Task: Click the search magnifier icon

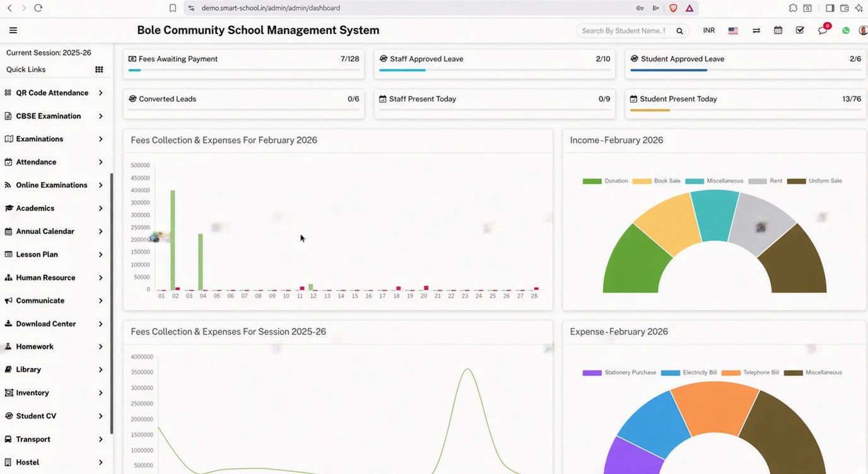Action: pos(679,31)
